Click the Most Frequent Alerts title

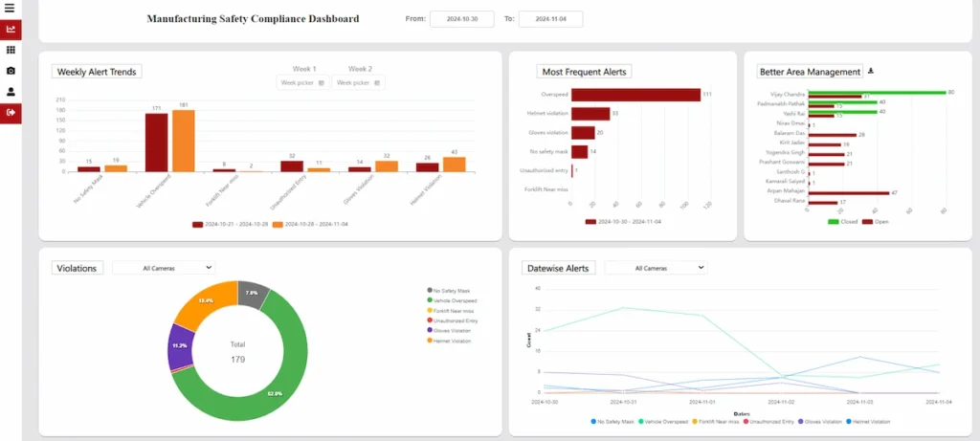pos(585,72)
